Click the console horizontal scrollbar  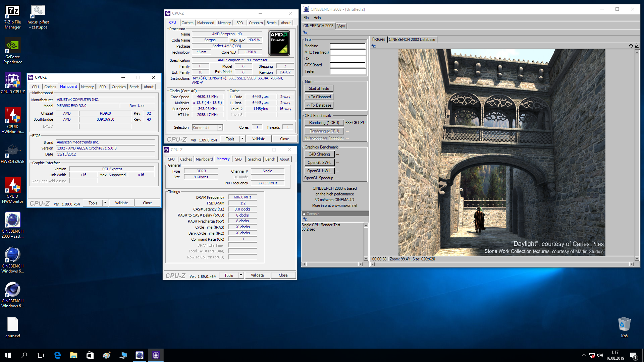(x=332, y=264)
